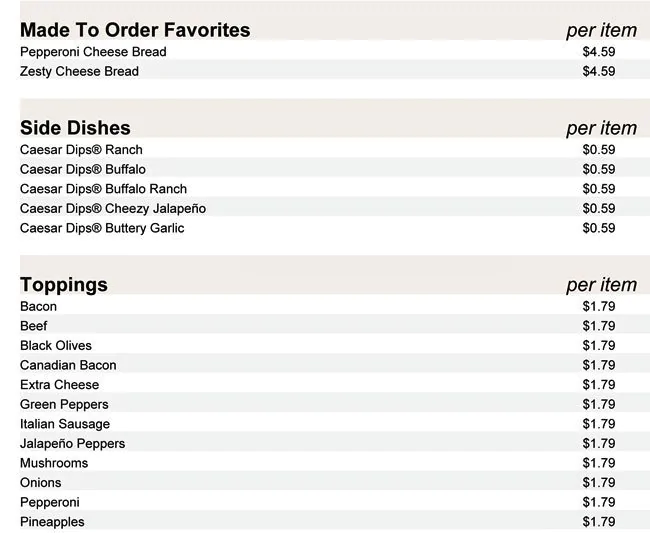Image resolution: width=650 pixels, height=533 pixels.
Task: Click the Mushrooms topping entry
Action: pyautogui.click(x=54, y=463)
